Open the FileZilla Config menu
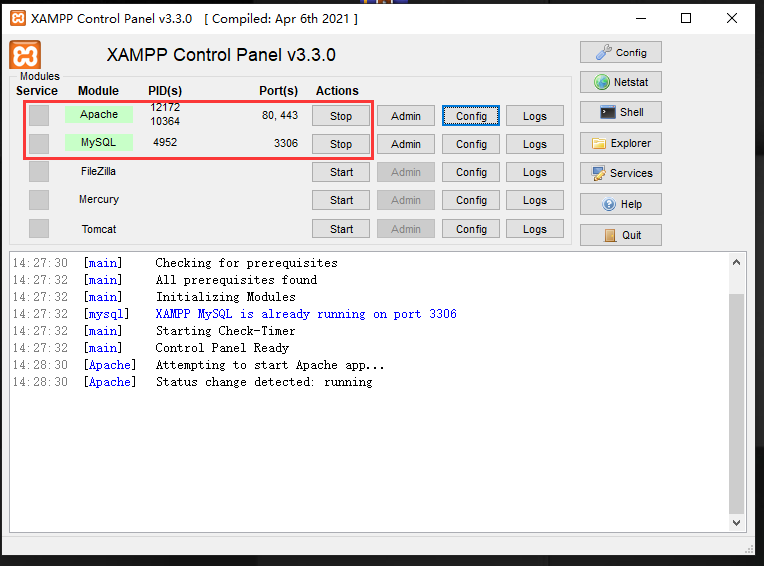The image size is (764, 566). point(471,172)
